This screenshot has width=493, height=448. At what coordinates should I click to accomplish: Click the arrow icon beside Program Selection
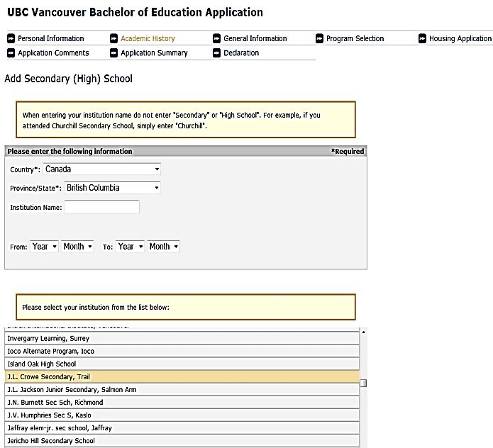319,38
